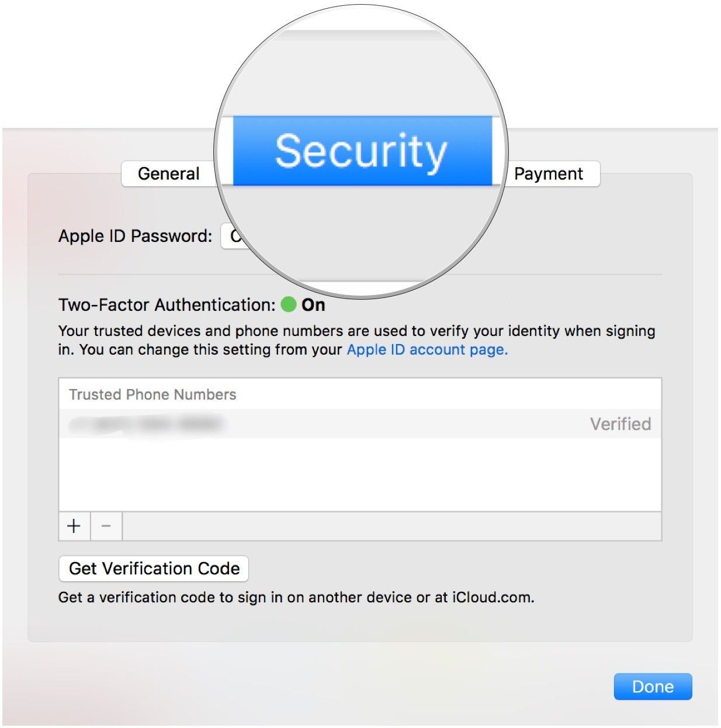This screenshot has height=728, width=721.
Task: Select the blurred trusted phone number row
Action: click(x=360, y=424)
